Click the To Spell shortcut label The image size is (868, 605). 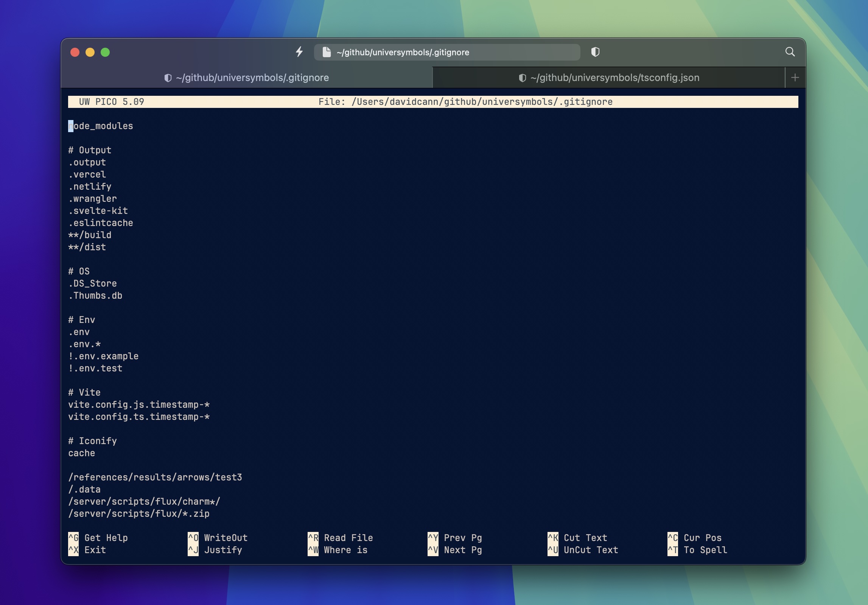pos(705,550)
